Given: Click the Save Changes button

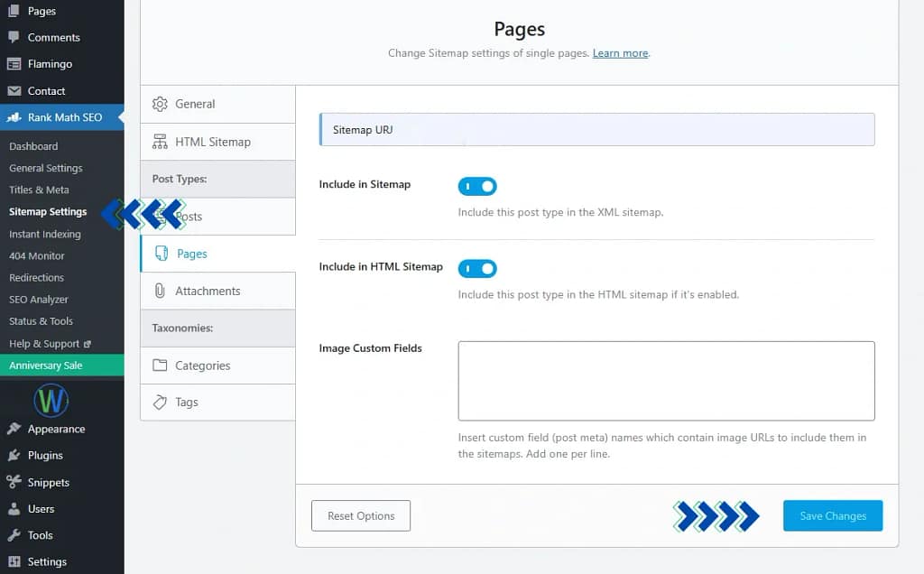Looking at the screenshot, I should [832, 515].
